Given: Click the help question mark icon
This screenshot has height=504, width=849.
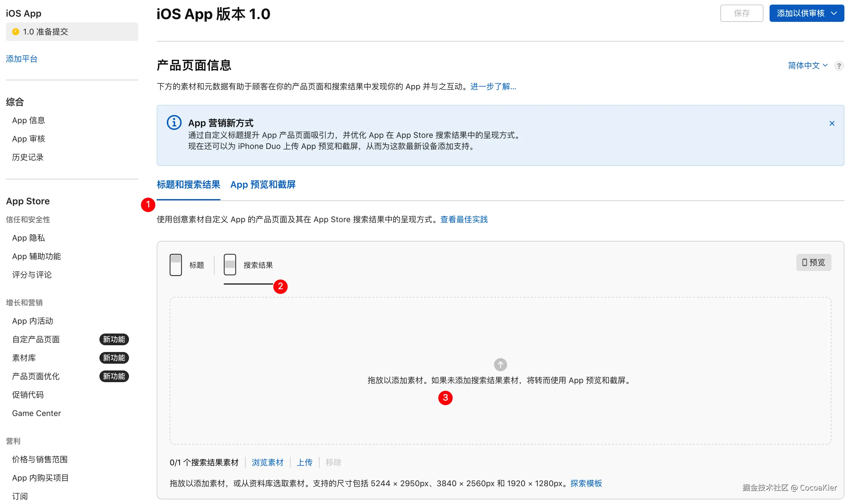Looking at the screenshot, I should (839, 66).
